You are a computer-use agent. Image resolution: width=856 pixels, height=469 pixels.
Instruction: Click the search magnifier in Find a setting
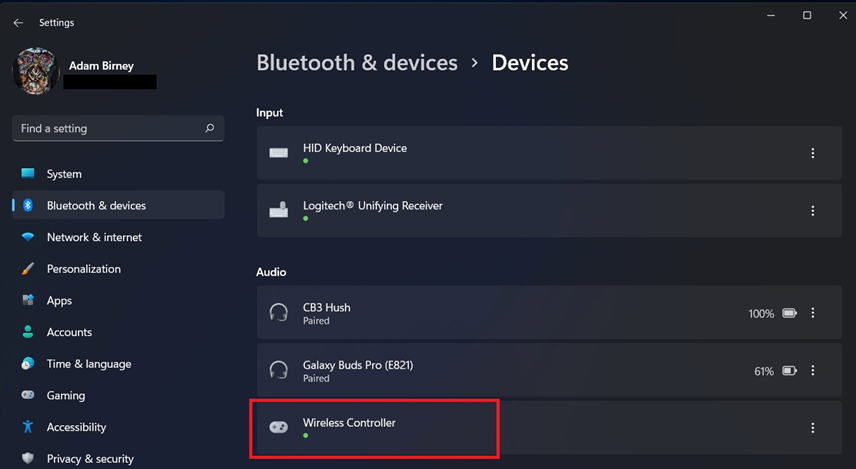pyautogui.click(x=210, y=128)
